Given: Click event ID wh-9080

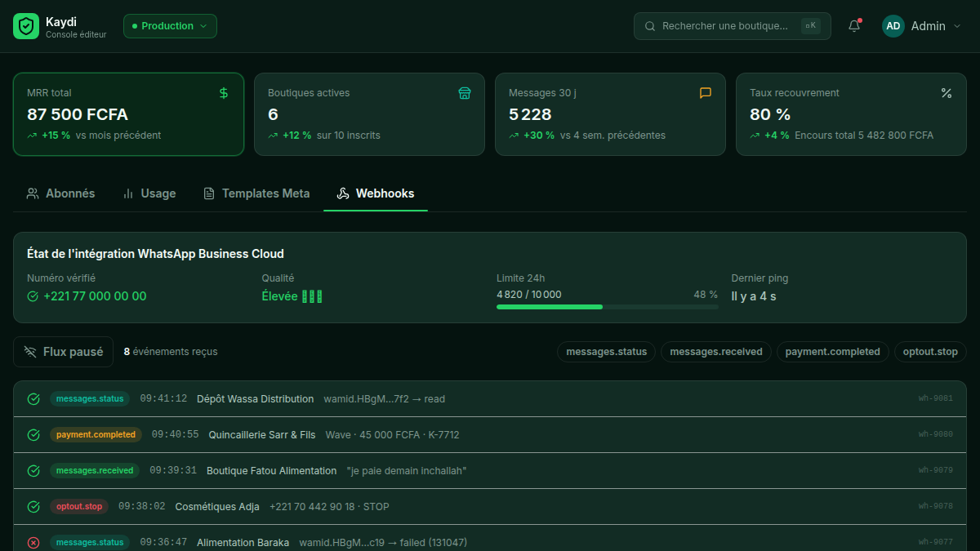Looking at the screenshot, I should [936, 435].
